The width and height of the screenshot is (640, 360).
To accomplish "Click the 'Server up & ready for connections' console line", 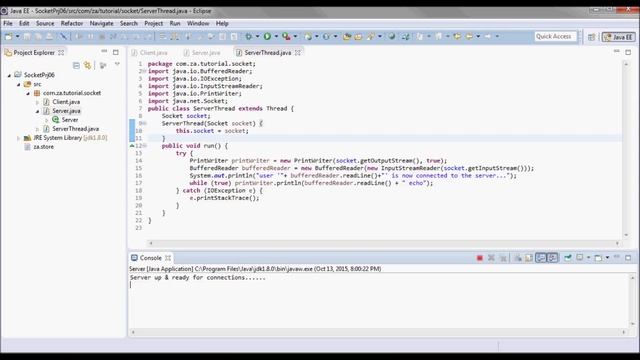I will coord(198,278).
